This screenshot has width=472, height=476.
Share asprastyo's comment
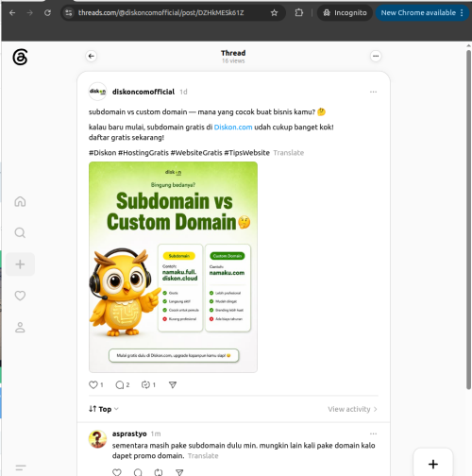point(179,472)
